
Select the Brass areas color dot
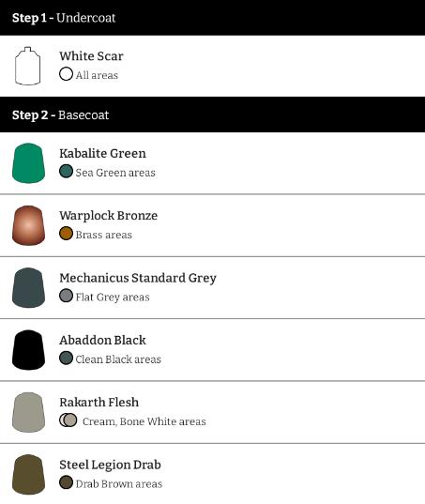(x=66, y=234)
